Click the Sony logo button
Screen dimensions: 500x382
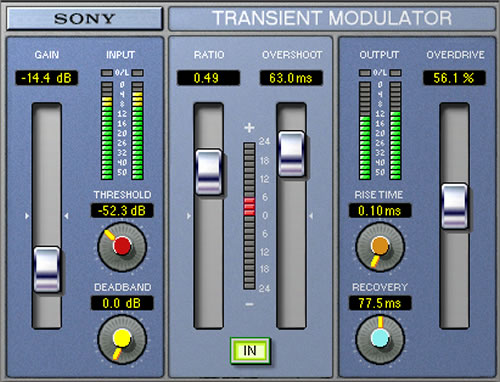85,18
